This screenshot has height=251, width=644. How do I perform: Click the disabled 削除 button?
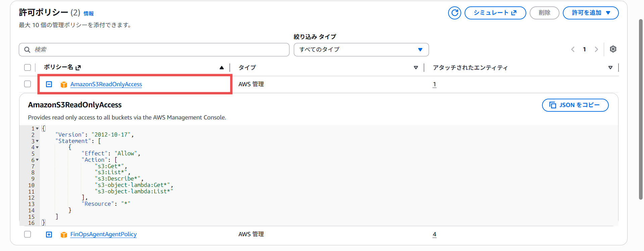click(x=544, y=13)
